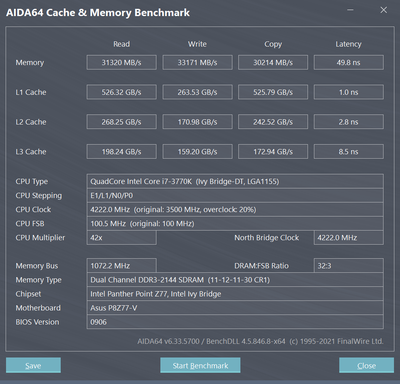Select the L1 Cache Read 526.32 GB/s field
The width and height of the screenshot is (400, 384).
pos(121,92)
